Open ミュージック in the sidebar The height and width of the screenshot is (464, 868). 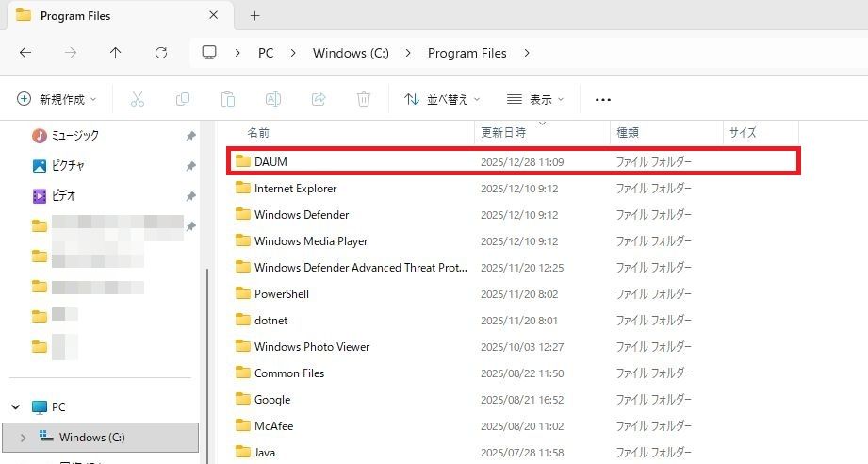click(74, 136)
